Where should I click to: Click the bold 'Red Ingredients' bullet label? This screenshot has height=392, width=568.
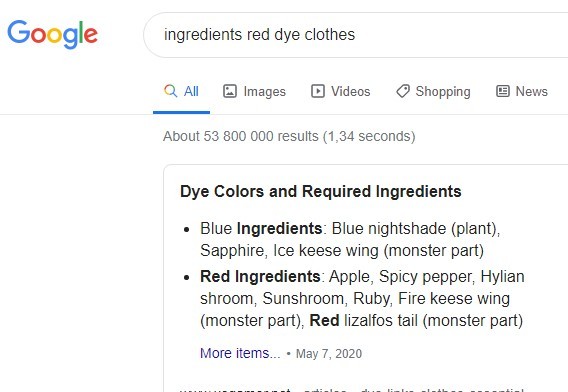[260, 276]
